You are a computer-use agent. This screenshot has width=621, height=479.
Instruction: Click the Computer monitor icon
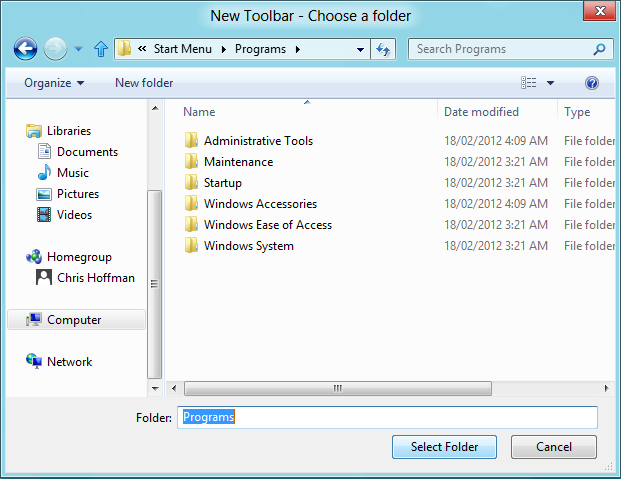34,319
